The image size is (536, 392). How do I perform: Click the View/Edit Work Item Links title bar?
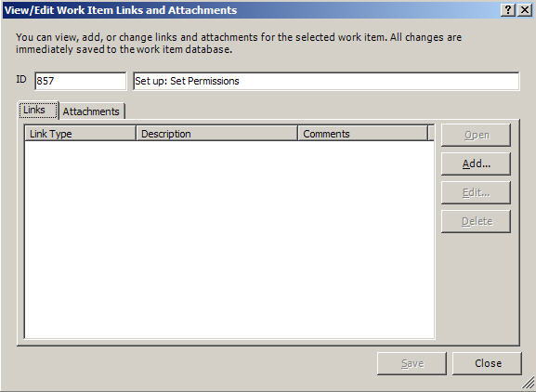tap(251, 10)
